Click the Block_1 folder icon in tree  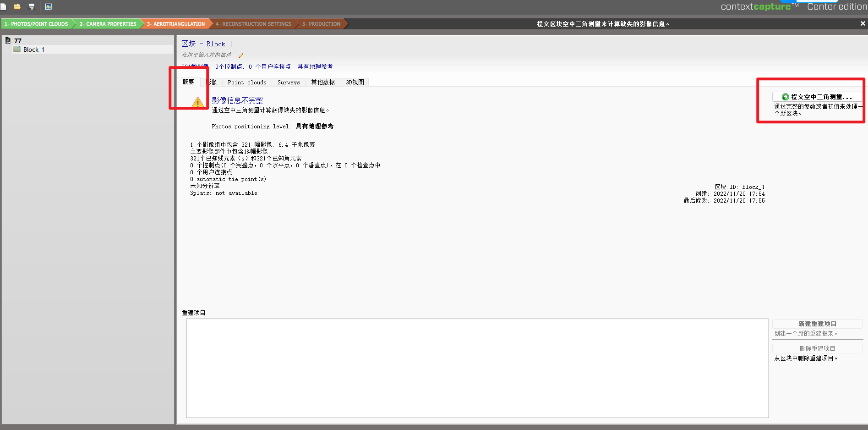[x=17, y=49]
